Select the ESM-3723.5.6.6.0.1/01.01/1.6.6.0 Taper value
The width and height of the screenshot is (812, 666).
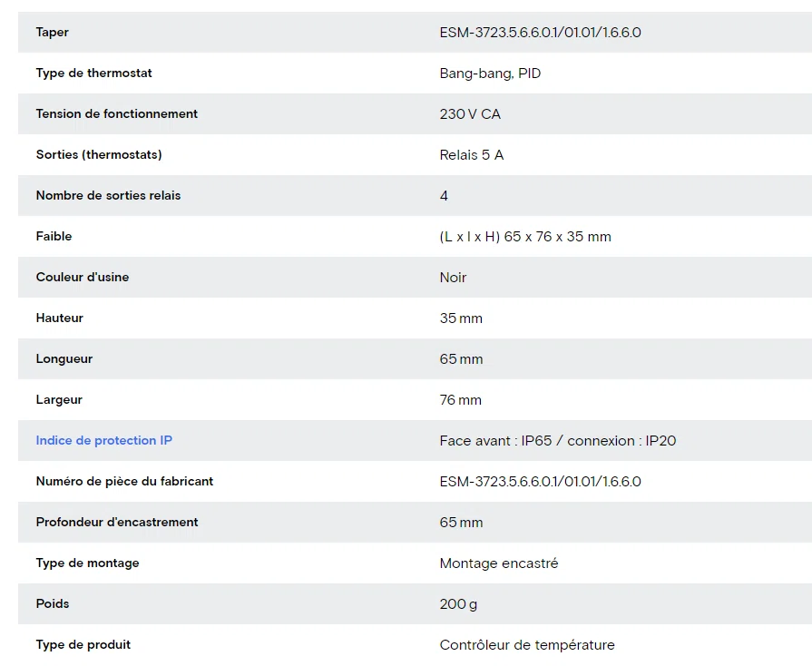click(540, 32)
